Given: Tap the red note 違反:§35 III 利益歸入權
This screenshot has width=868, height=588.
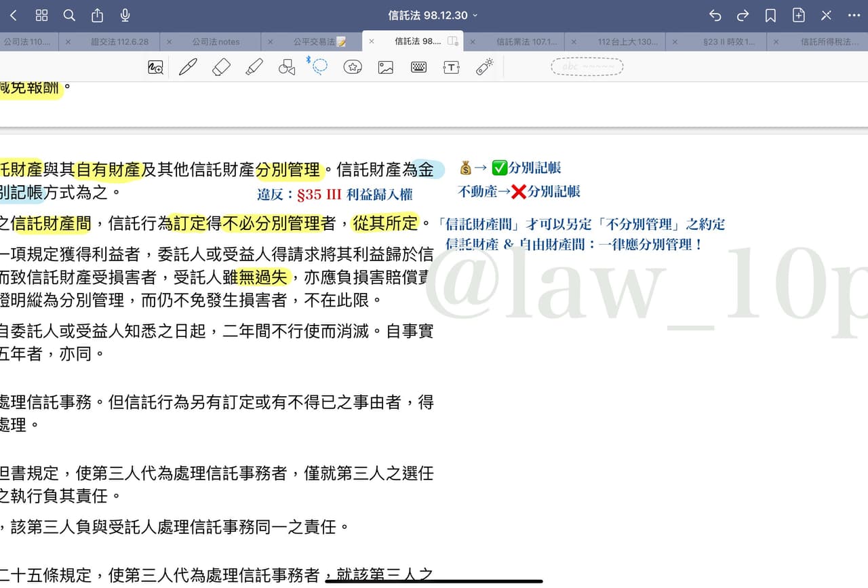Looking at the screenshot, I should [x=335, y=195].
